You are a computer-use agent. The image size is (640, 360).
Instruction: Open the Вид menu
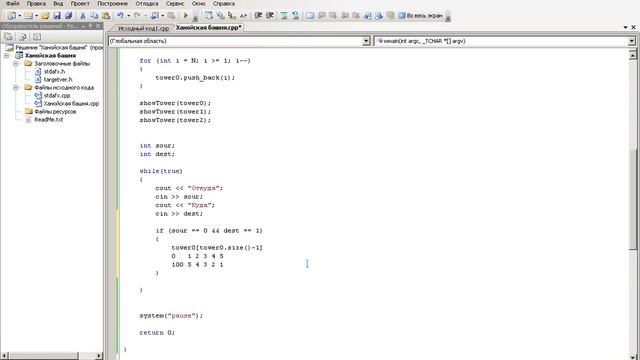point(58,4)
